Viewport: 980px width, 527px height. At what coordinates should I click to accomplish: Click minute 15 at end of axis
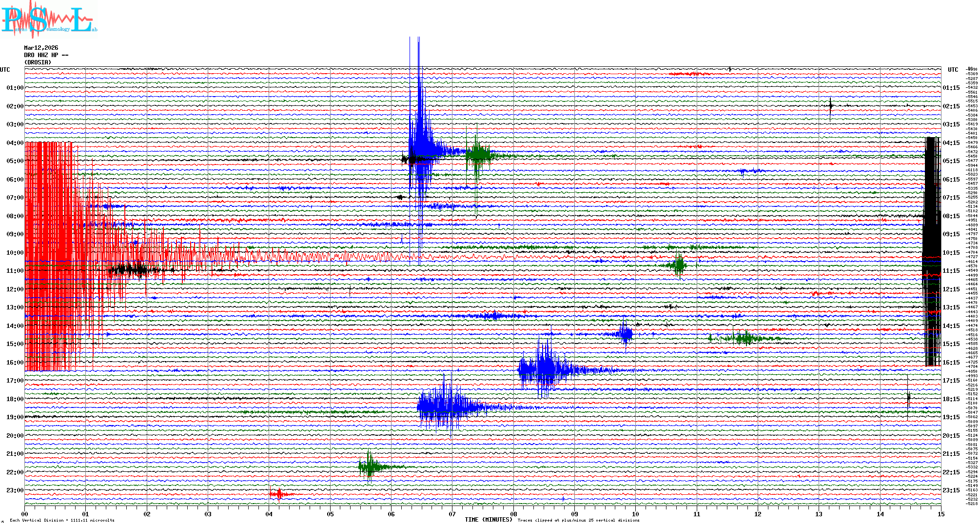tap(941, 514)
